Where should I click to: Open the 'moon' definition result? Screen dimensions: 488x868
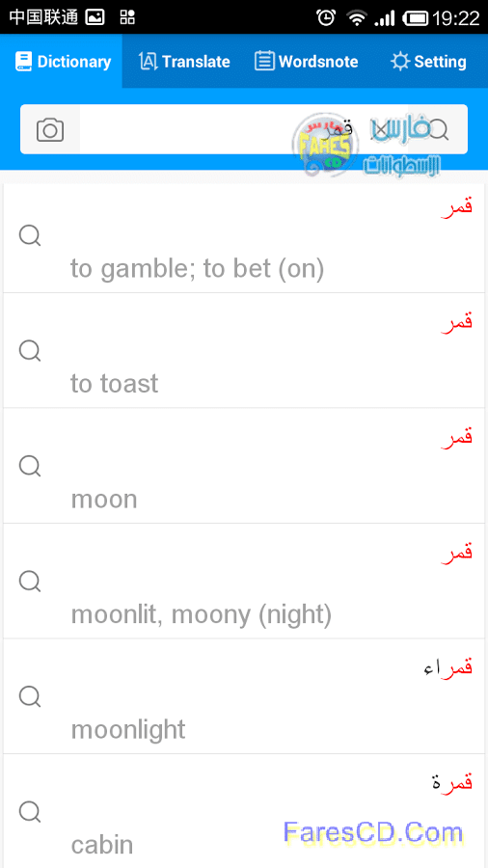244,466
